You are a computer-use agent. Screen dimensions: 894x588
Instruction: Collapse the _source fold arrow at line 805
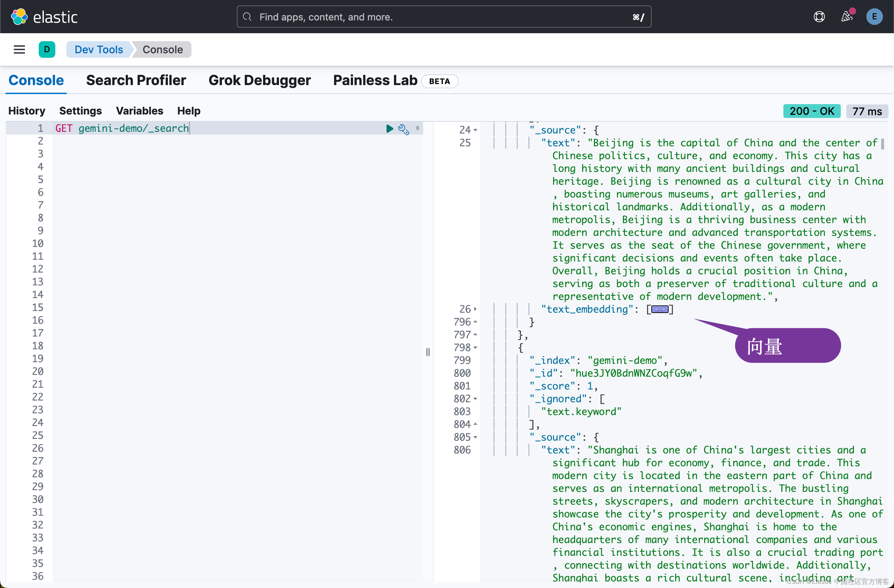(x=475, y=437)
